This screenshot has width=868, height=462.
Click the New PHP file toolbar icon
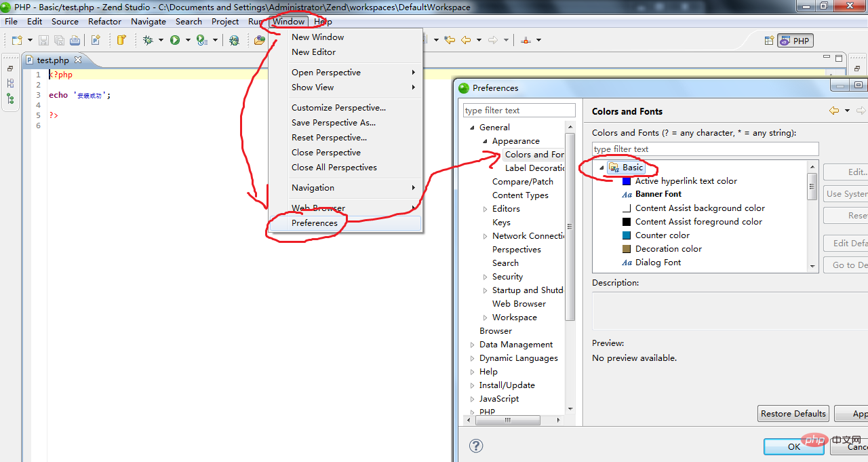click(x=96, y=40)
